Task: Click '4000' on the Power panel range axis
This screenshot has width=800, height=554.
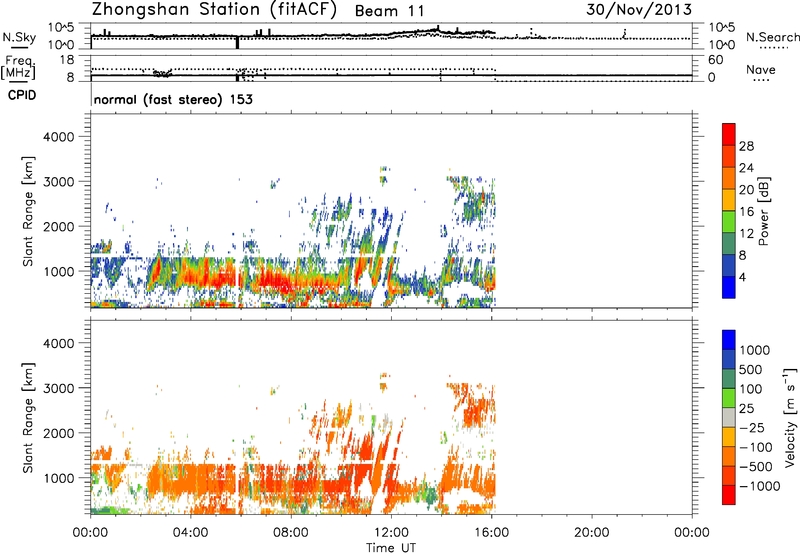Action: point(59,137)
